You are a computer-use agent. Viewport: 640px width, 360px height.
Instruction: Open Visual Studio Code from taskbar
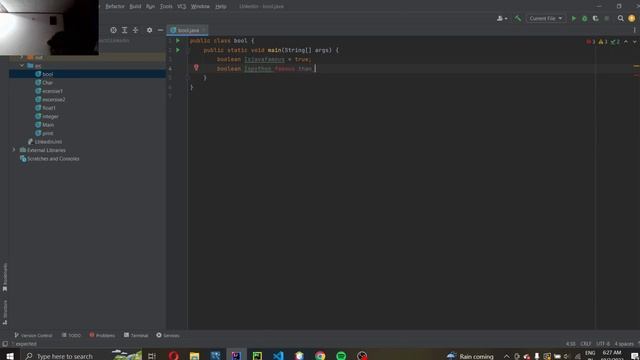tap(278, 356)
